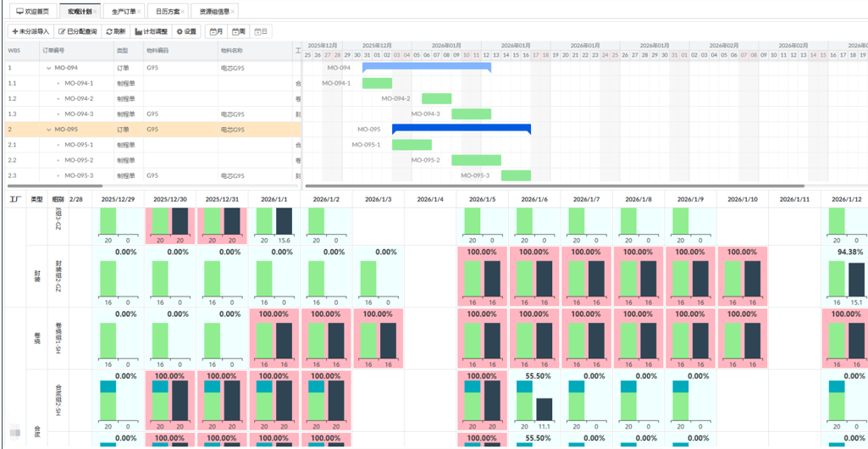This screenshot has height=449, width=868.
Task: Close the 资源组信息 tab with its x
Action: point(233,12)
